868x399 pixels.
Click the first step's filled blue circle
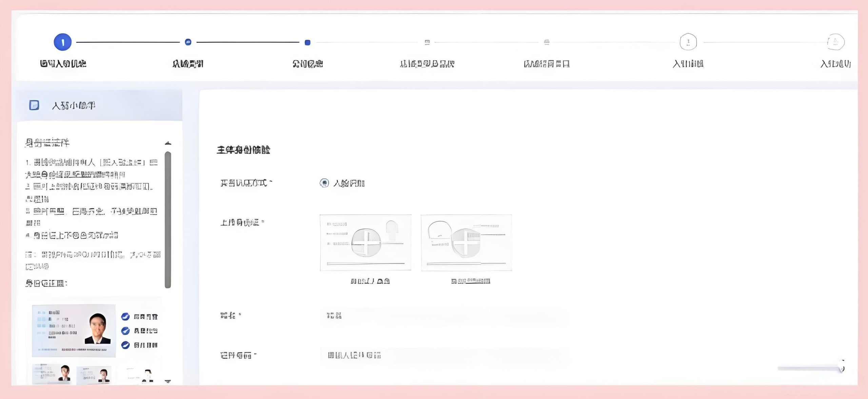coord(63,42)
